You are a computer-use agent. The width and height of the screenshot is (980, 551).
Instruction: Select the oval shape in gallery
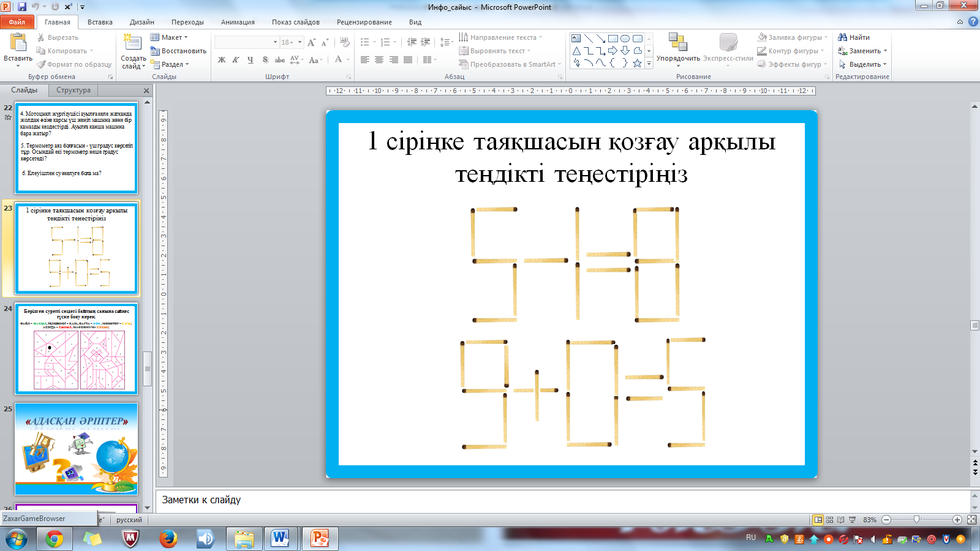click(625, 39)
